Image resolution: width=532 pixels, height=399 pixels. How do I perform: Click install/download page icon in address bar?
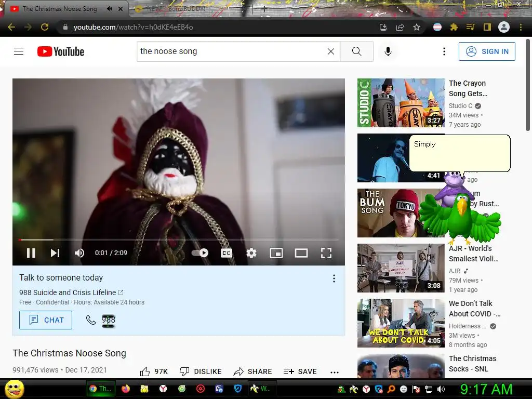tap(383, 27)
